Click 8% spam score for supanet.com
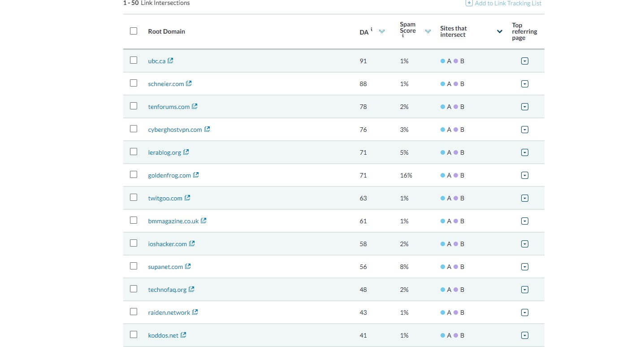The height and width of the screenshot is (347, 644). click(404, 267)
